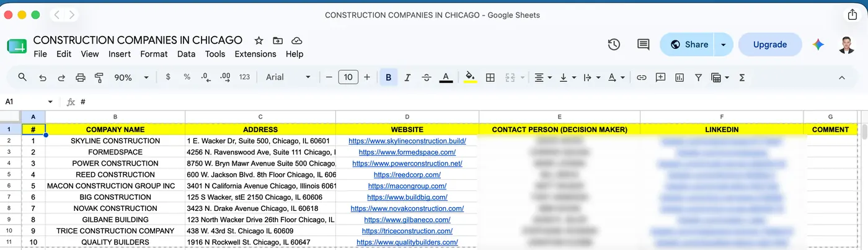
Task: Increase decimal places
Action: tap(225, 78)
